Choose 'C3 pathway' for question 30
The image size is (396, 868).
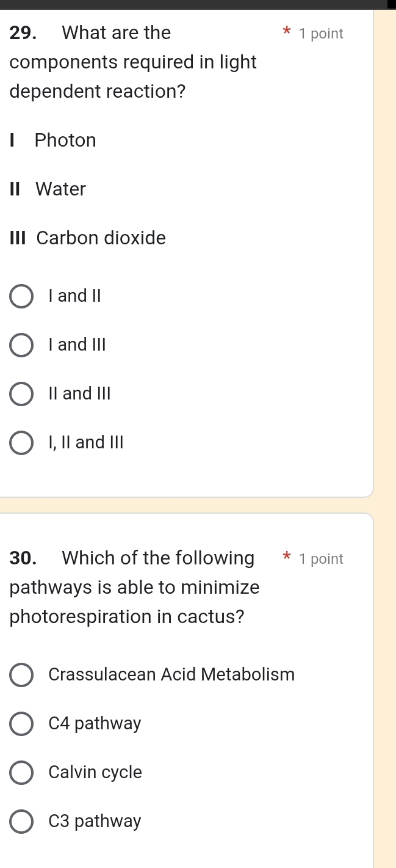pos(21,821)
